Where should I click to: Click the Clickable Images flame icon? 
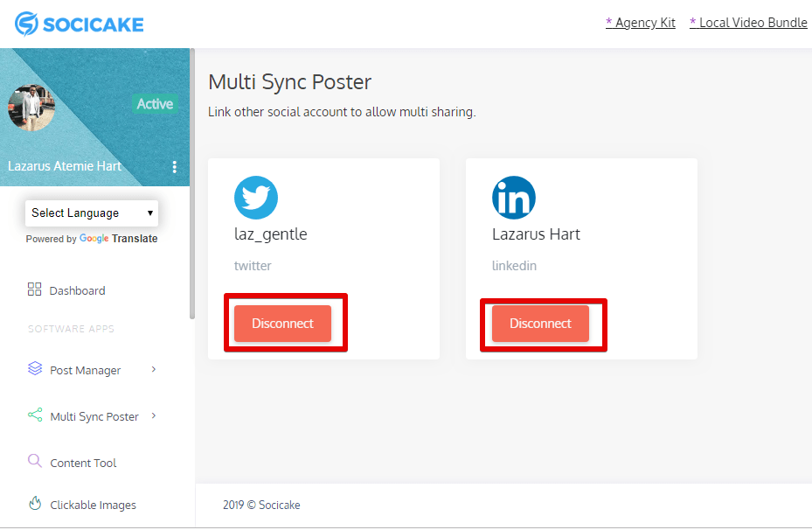[x=35, y=503]
